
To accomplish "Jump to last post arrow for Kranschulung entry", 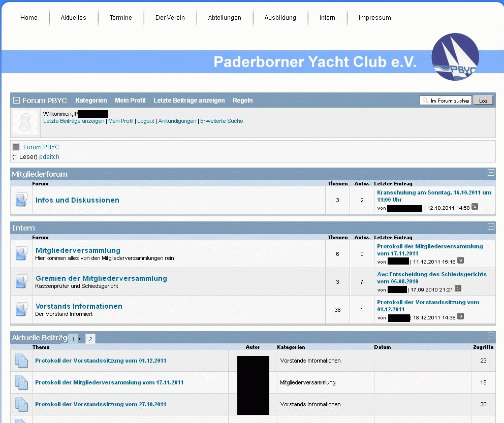I will tap(475, 207).
